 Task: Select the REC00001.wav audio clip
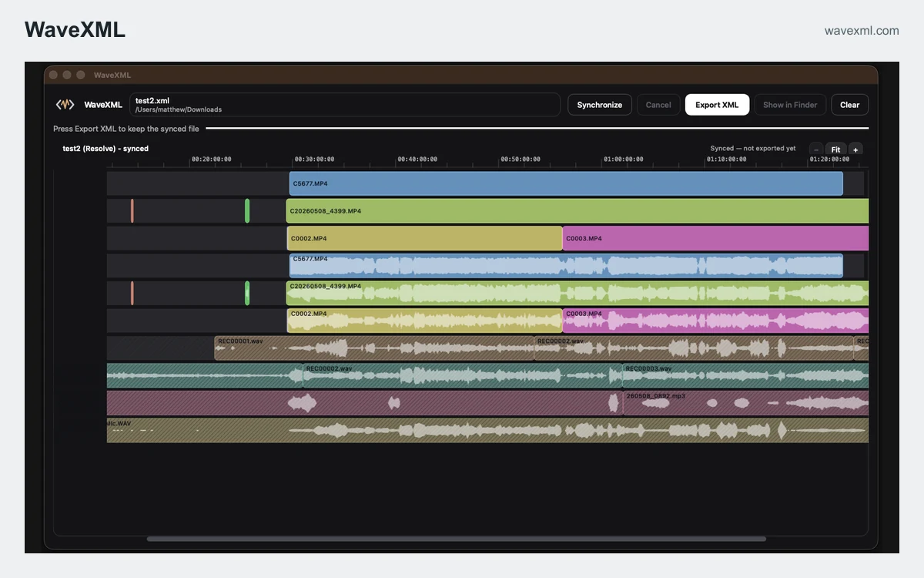374,348
